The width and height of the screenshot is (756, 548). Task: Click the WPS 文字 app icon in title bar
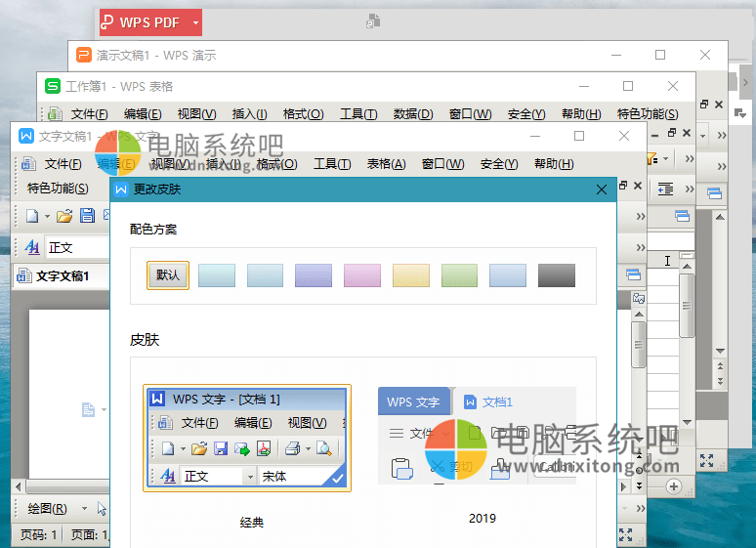tap(26, 136)
